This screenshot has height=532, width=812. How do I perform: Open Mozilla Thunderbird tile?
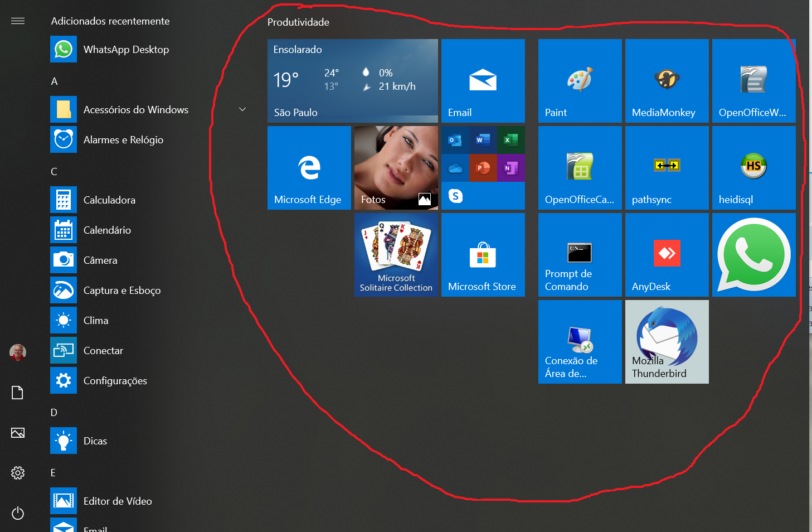pyautogui.click(x=667, y=341)
